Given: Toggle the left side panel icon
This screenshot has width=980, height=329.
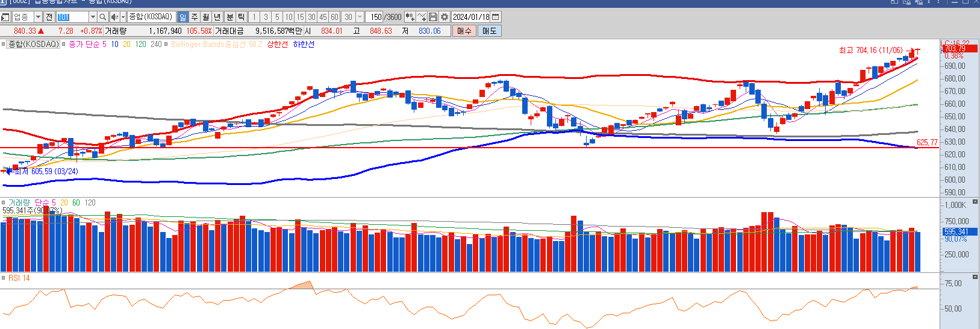Looking at the screenshot, I should pyautogui.click(x=5, y=17).
